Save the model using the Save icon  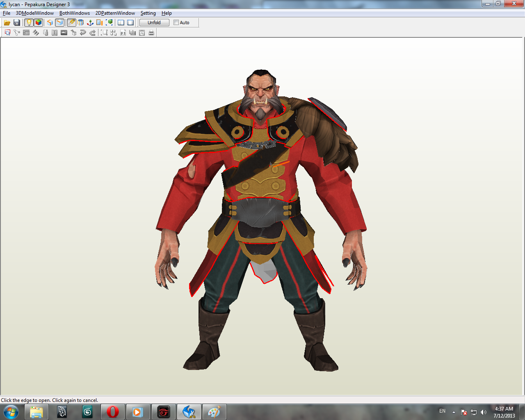[17, 23]
